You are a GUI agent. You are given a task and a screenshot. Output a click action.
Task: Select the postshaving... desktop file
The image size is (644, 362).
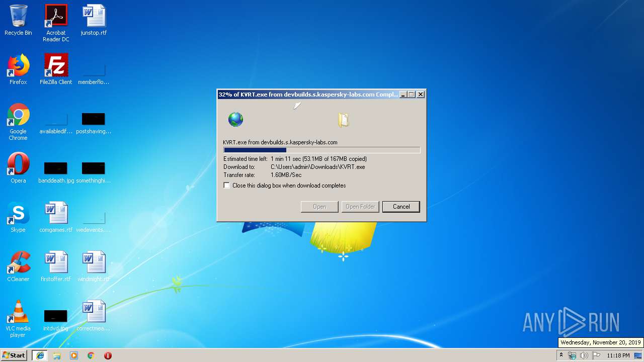[x=94, y=124]
